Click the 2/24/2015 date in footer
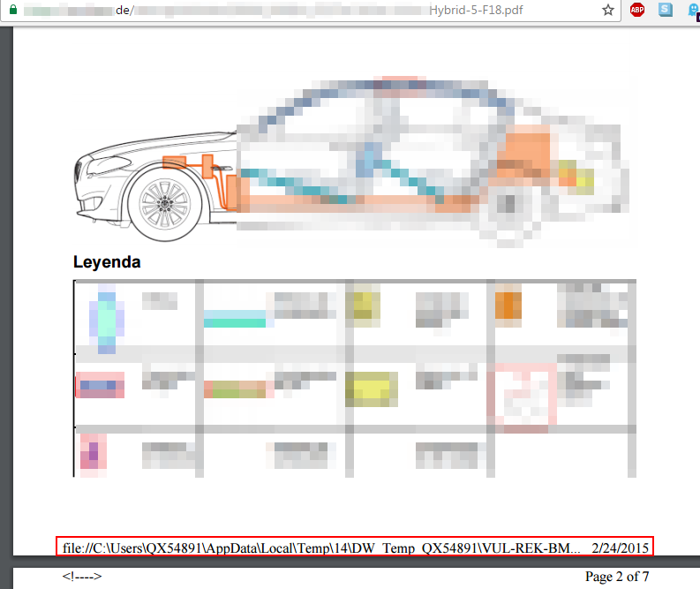The width and height of the screenshot is (700, 589). click(x=620, y=548)
